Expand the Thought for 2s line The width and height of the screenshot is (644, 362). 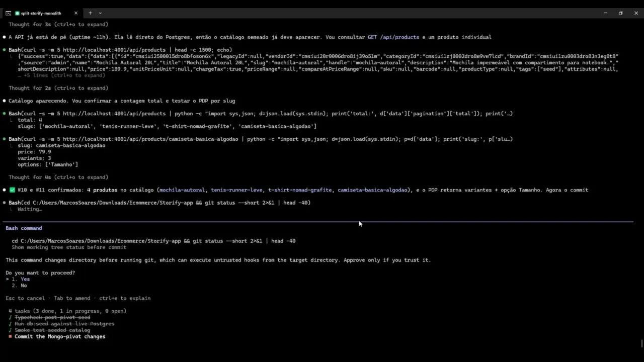(x=58, y=88)
